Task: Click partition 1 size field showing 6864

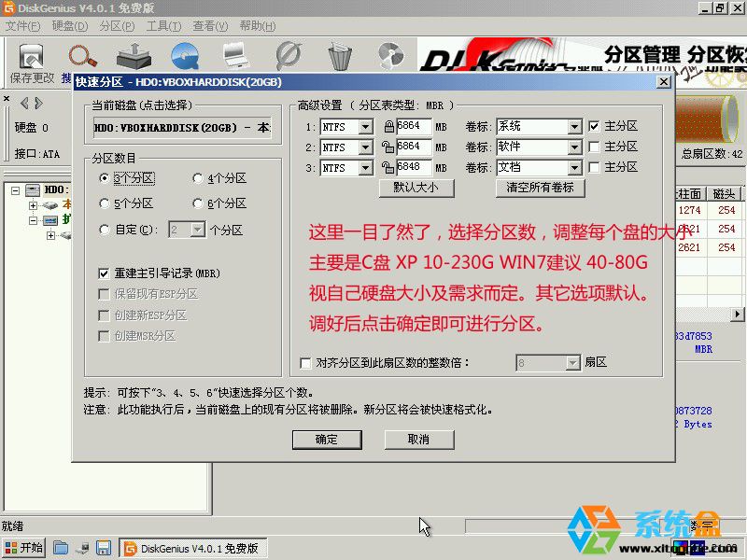Action: click(x=414, y=126)
